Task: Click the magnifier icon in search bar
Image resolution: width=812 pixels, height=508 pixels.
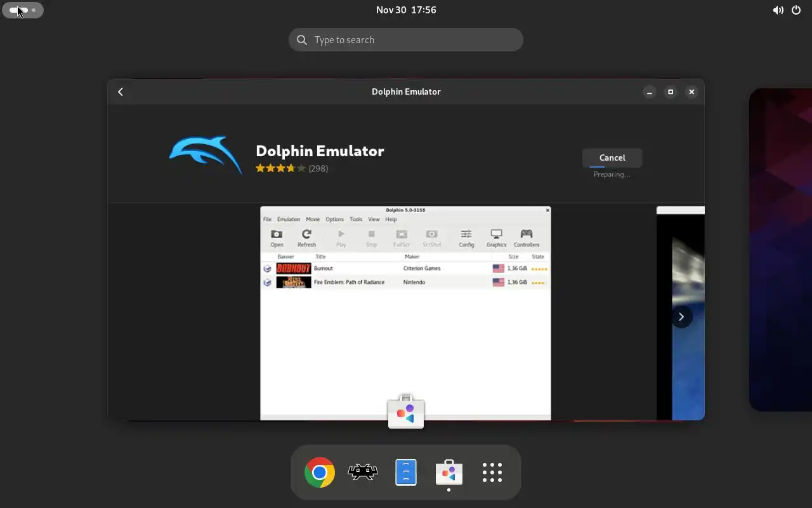Action: 302,40
